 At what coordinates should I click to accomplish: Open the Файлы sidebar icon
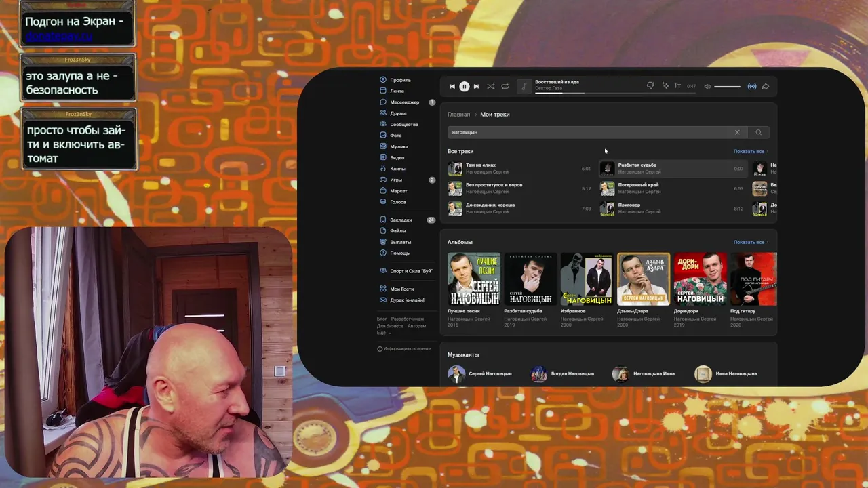[x=383, y=231]
